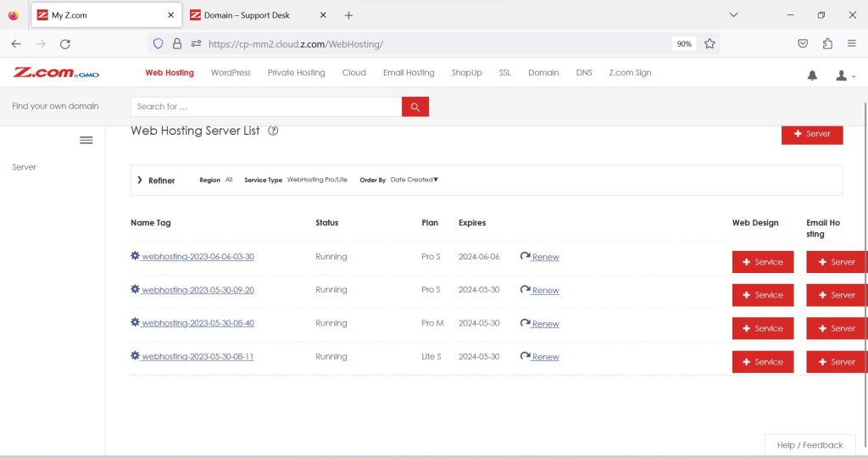Renew the Pro M plan server

click(x=540, y=324)
